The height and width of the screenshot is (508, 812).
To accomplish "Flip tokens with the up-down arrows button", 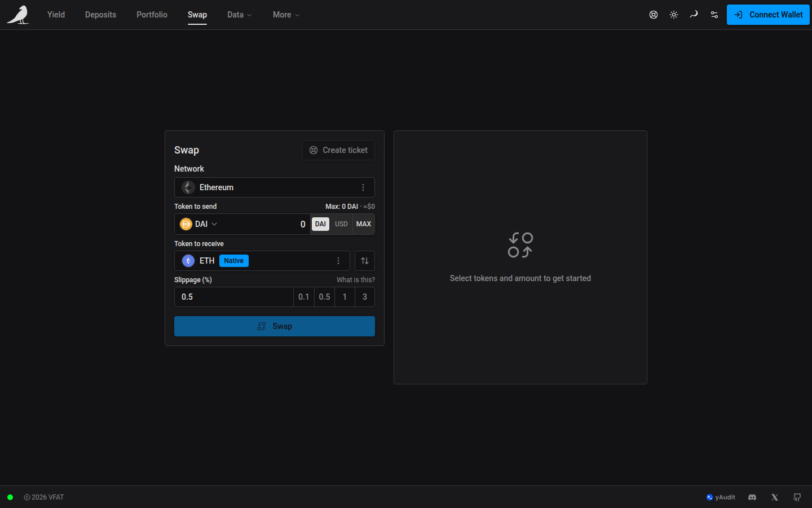I will pyautogui.click(x=365, y=261).
